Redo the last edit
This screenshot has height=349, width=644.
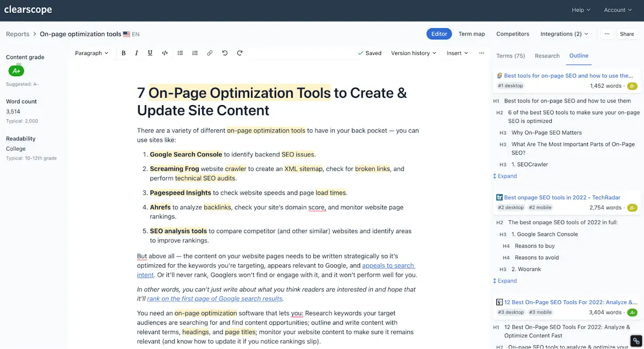(x=240, y=53)
